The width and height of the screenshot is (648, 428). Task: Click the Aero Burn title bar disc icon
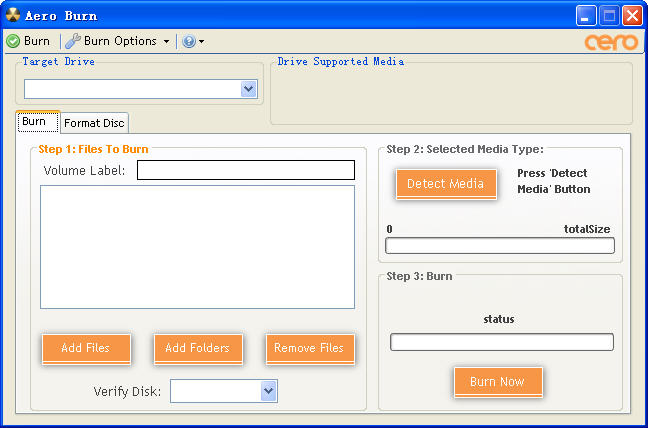[13, 15]
